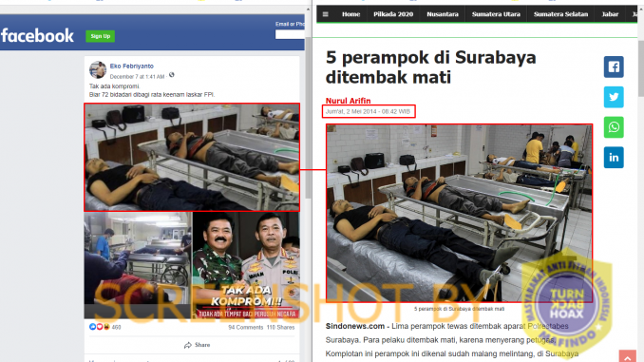Screen dimensions: 644x362
Task: Open the 94 Comments link
Action: 246,328
